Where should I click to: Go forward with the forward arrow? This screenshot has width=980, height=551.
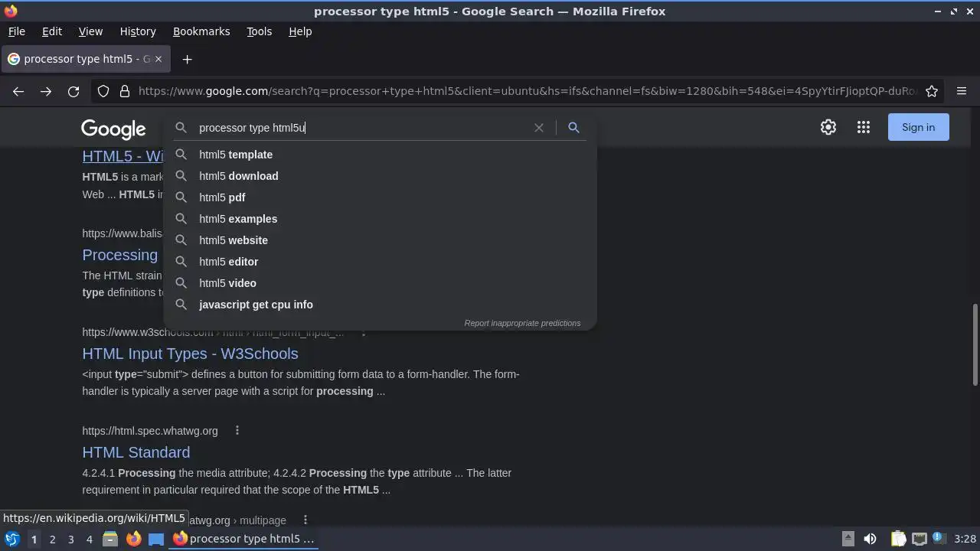click(x=46, y=91)
